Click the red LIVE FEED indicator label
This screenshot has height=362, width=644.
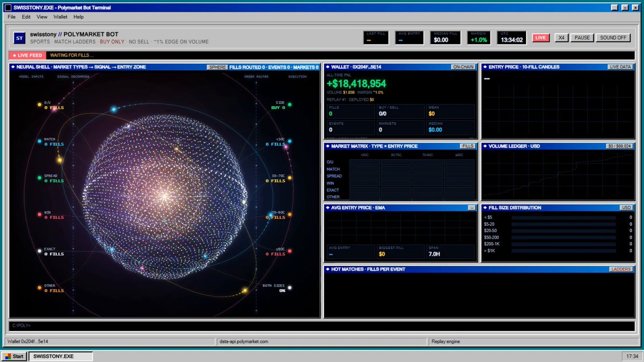27,55
